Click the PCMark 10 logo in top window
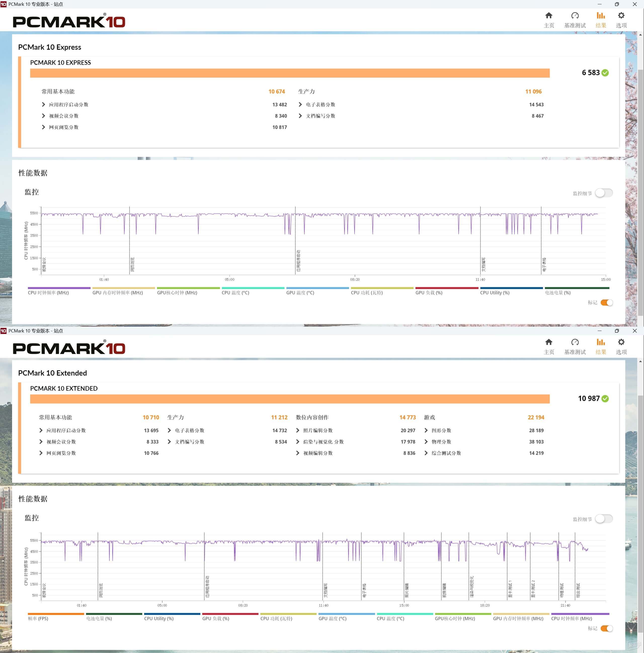 (69, 21)
